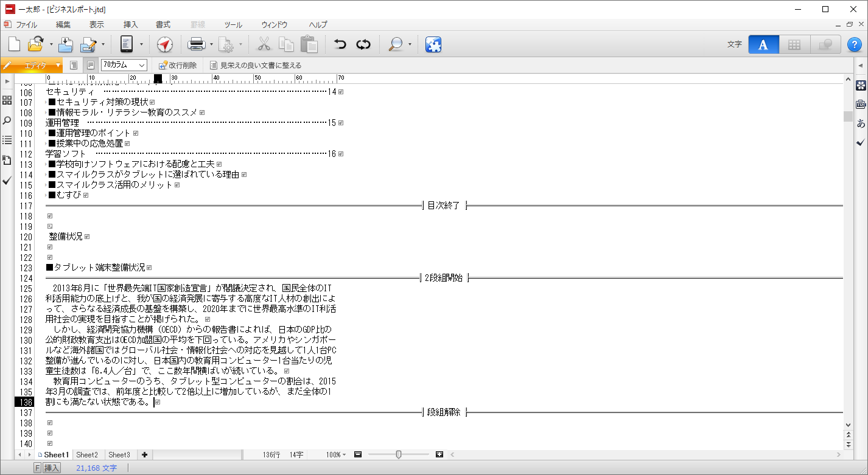Expand the left sidebar arrow
The image size is (868, 475).
pyautogui.click(x=7, y=81)
